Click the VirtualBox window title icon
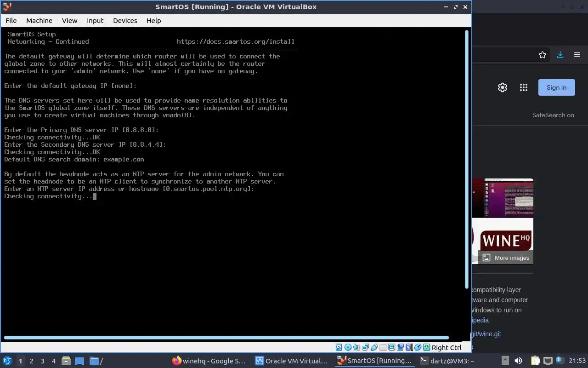The height and width of the screenshot is (368, 588). tap(7, 6)
